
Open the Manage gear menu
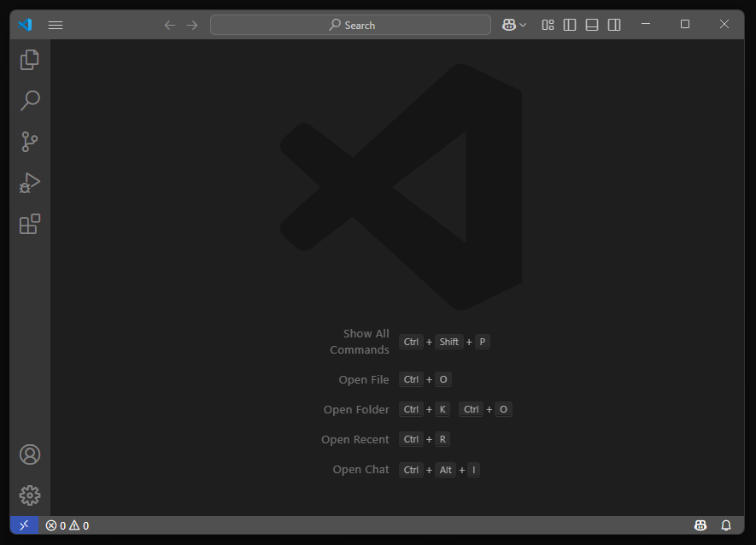pyautogui.click(x=30, y=495)
